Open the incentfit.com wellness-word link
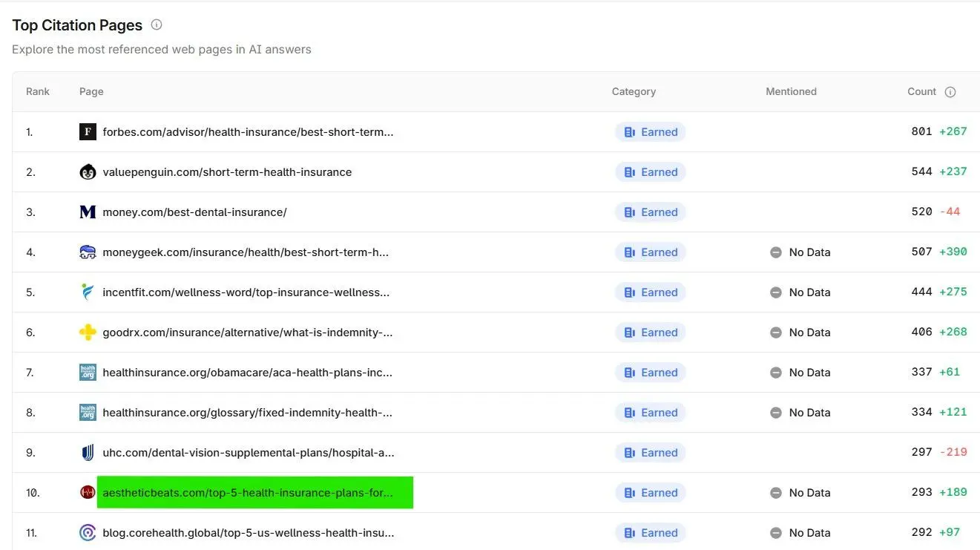Viewport: 980px width, 550px height. (x=246, y=292)
